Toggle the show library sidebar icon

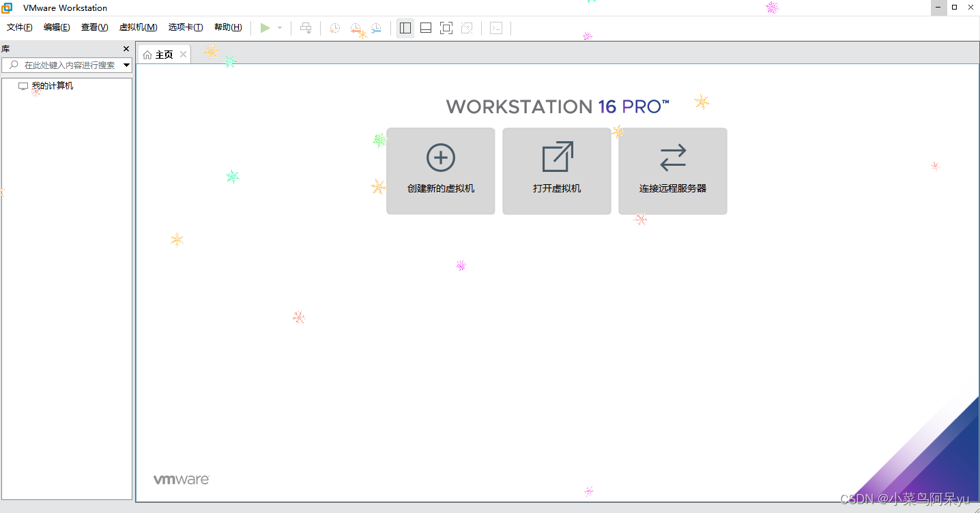[x=405, y=28]
